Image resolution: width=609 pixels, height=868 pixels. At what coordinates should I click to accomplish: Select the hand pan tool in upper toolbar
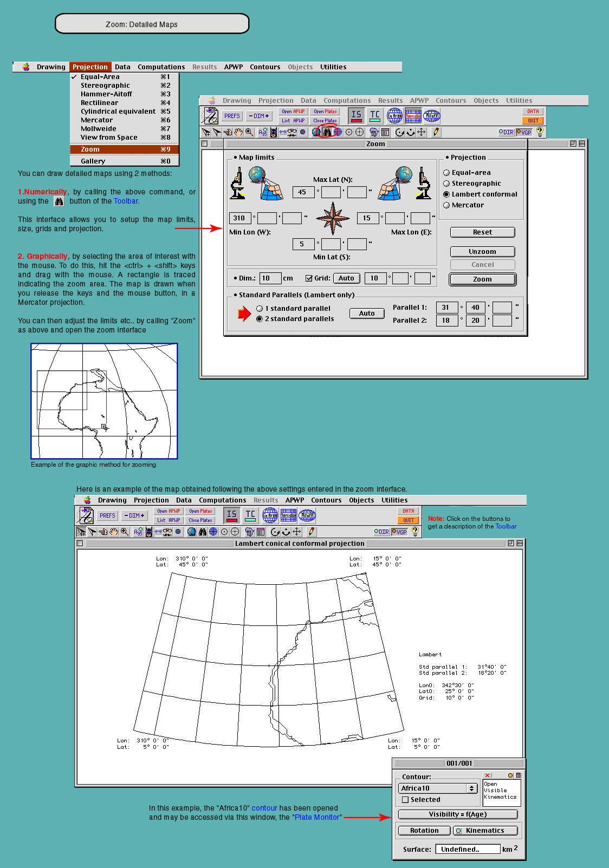click(238, 132)
